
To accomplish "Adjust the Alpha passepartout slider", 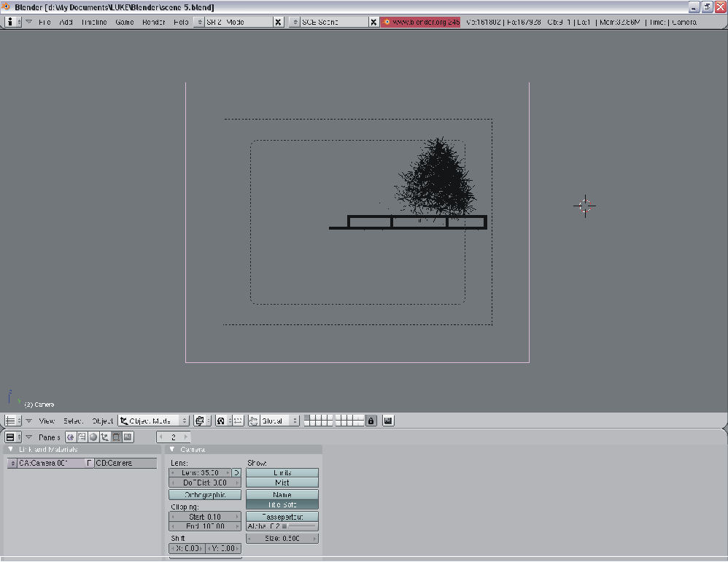I will [x=282, y=526].
